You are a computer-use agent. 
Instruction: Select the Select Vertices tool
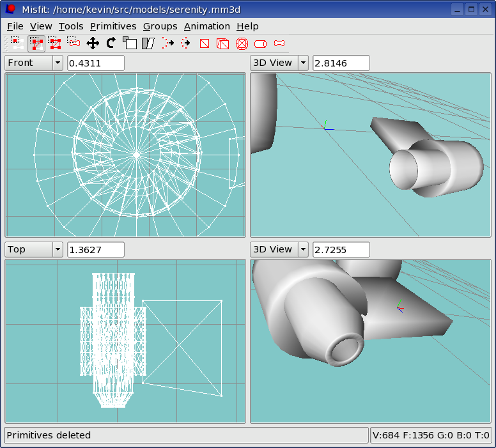17,43
